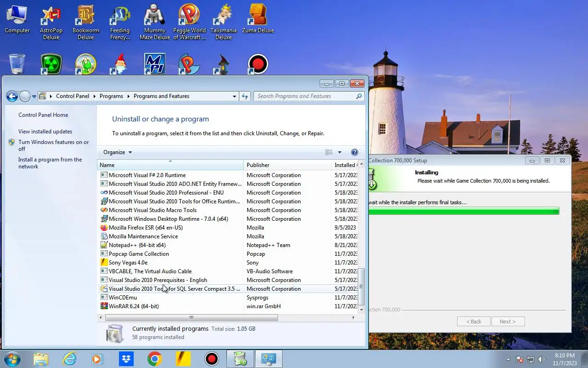588x368 pixels.
Task: Sort by the Installed On column header
Action: [x=345, y=165]
